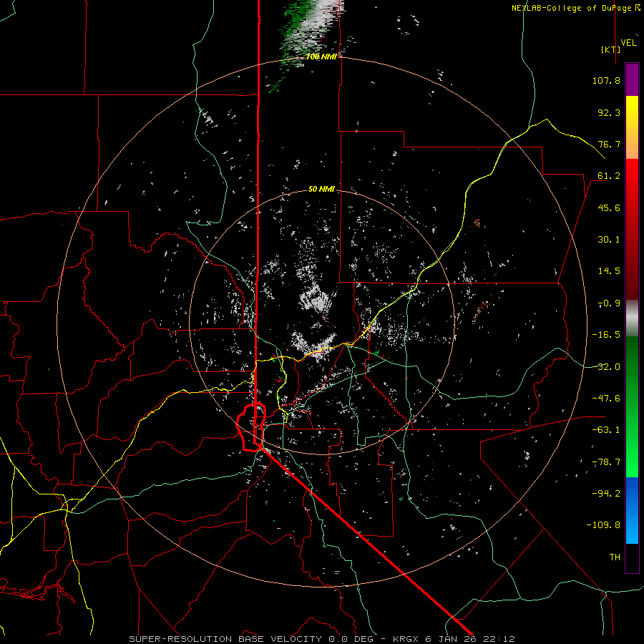Click the -0.9 velocity scale value
This screenshot has height=644, width=644.
[x=609, y=303]
